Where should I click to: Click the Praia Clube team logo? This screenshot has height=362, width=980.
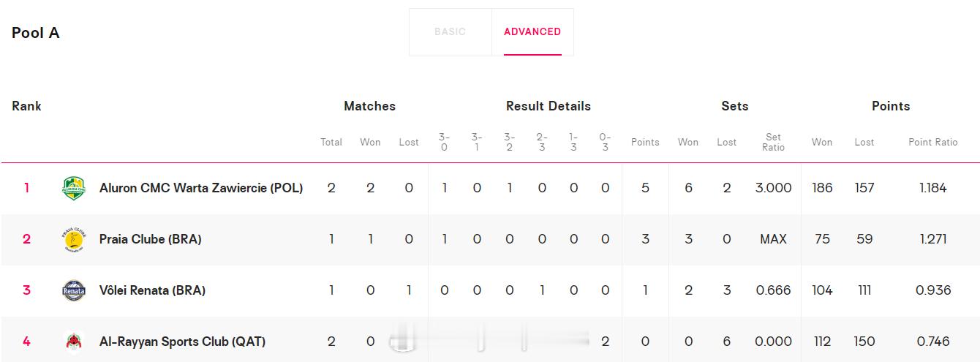(x=74, y=239)
